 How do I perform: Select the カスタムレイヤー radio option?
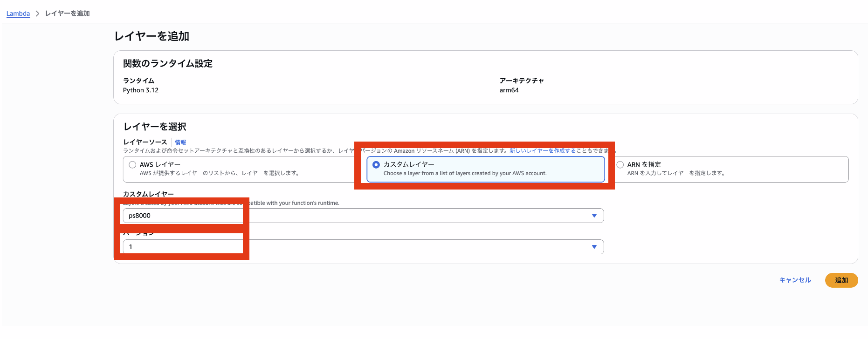(x=376, y=164)
